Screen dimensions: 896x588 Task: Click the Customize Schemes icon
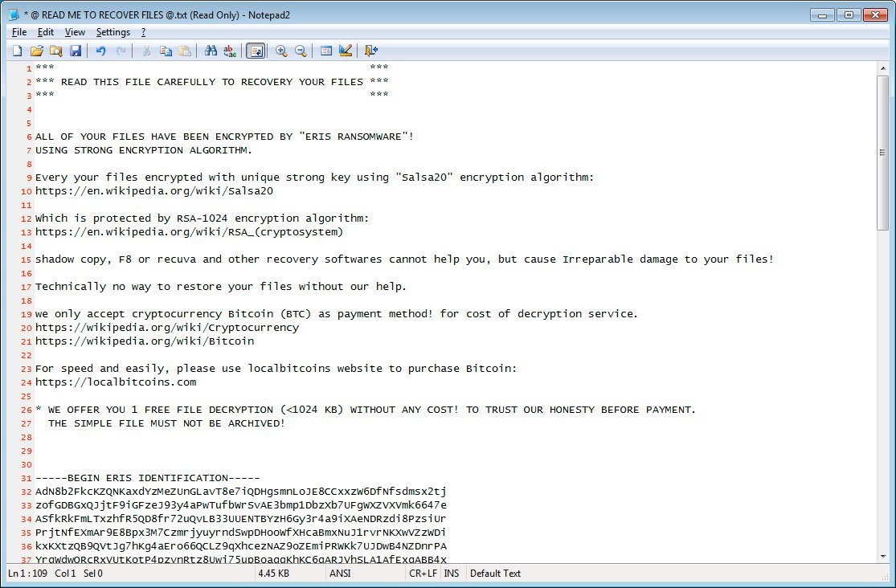click(346, 51)
